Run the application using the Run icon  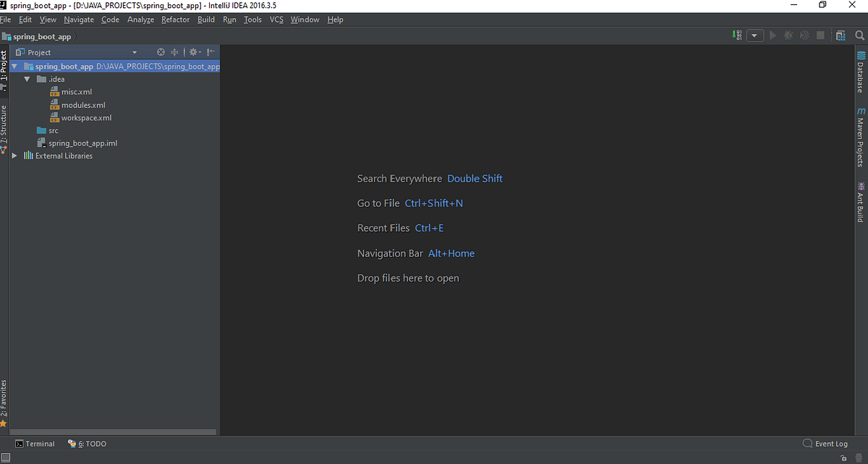pos(772,35)
